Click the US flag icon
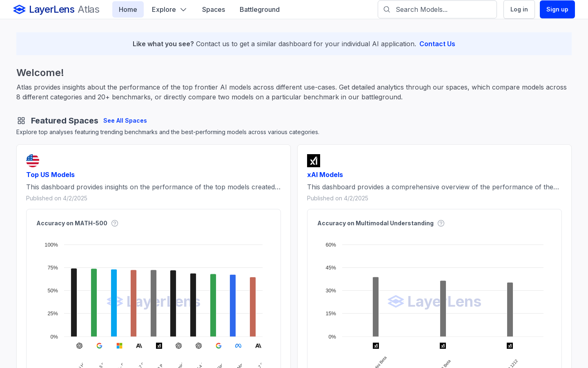The width and height of the screenshot is (588, 368). point(33,161)
